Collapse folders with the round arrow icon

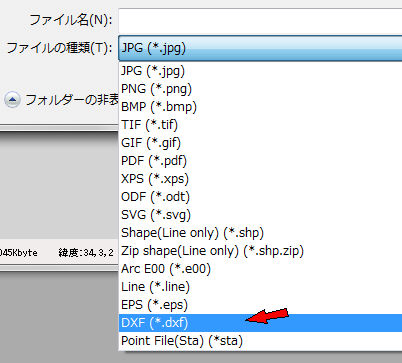coord(12,100)
